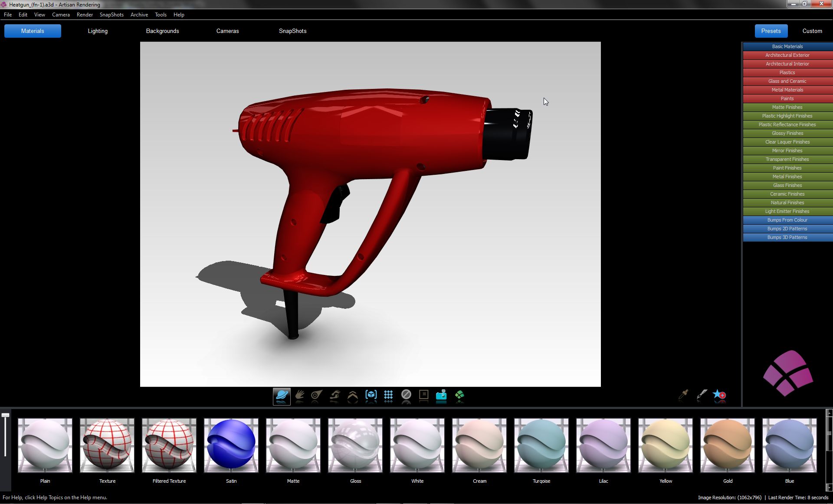The width and height of the screenshot is (833, 504).
Task: Click the cyan camera snapshot icon
Action: tap(441, 396)
